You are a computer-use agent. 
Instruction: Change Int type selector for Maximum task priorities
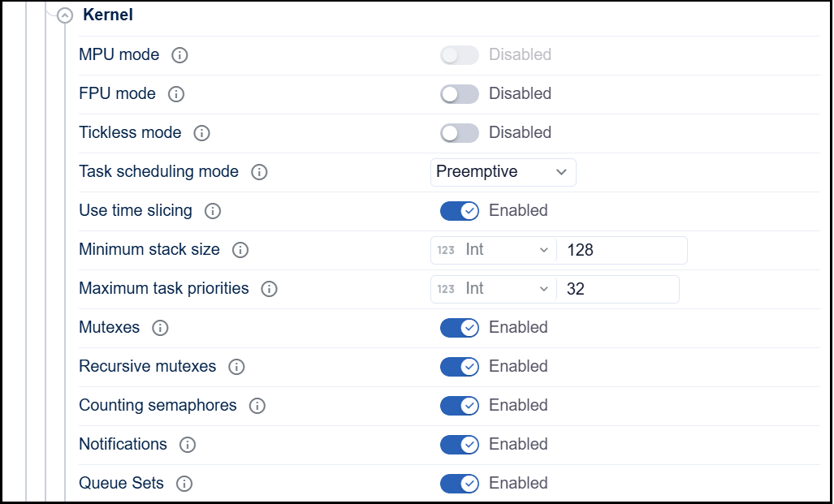(x=494, y=289)
